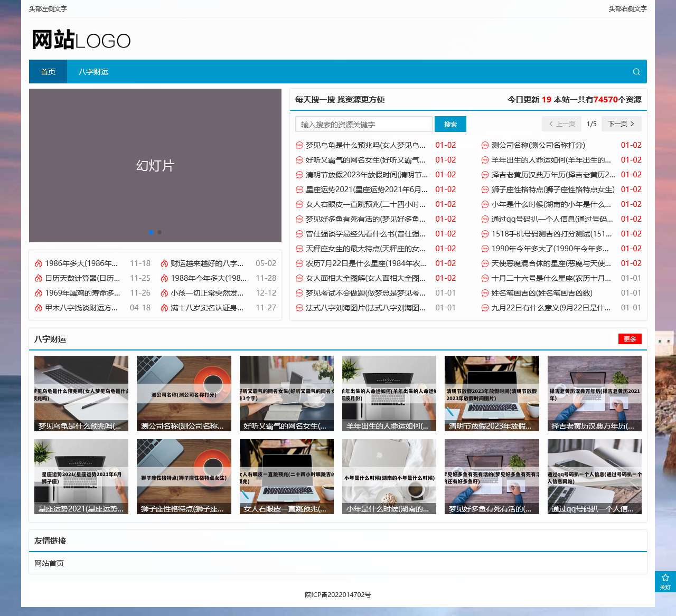Click the round icon beside 狮子座性格特点 list entry
Viewport: 676px width, 616px height.
click(485, 189)
